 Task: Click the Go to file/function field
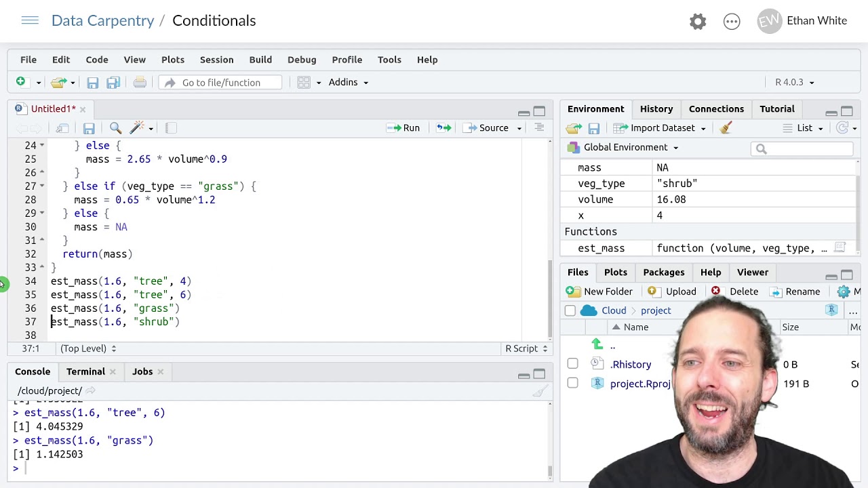pos(221,83)
